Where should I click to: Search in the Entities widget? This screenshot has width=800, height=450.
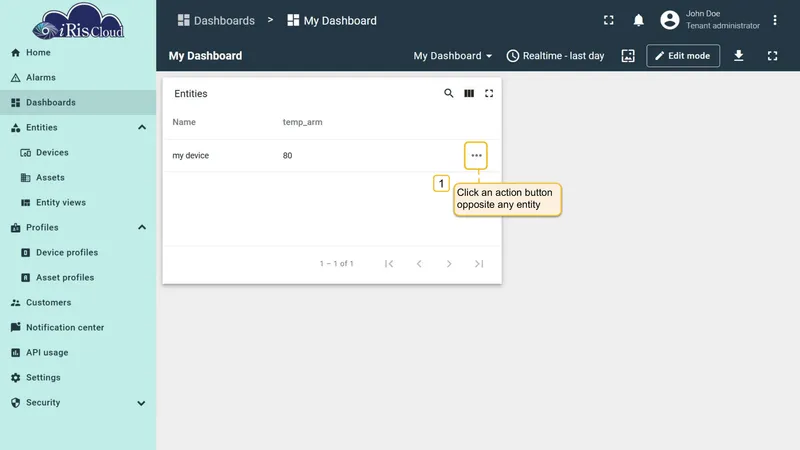(448, 93)
